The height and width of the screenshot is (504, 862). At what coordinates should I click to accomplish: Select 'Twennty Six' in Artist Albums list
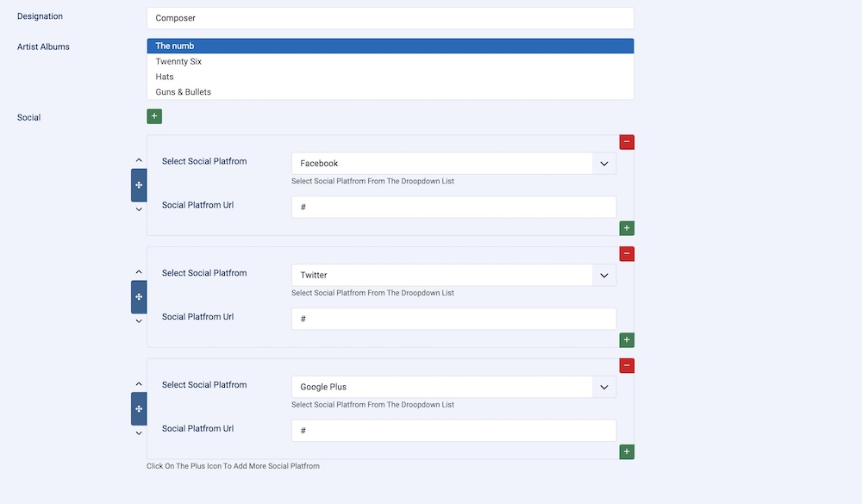pos(178,62)
